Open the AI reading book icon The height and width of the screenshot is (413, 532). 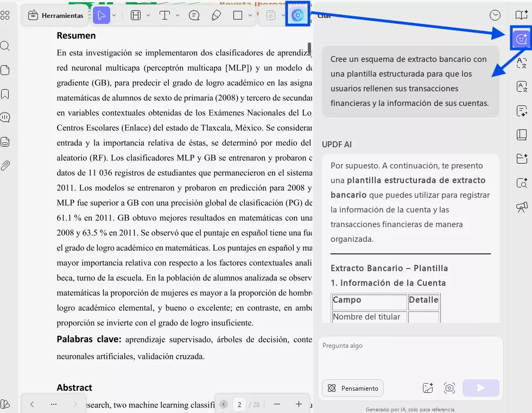tap(522, 15)
